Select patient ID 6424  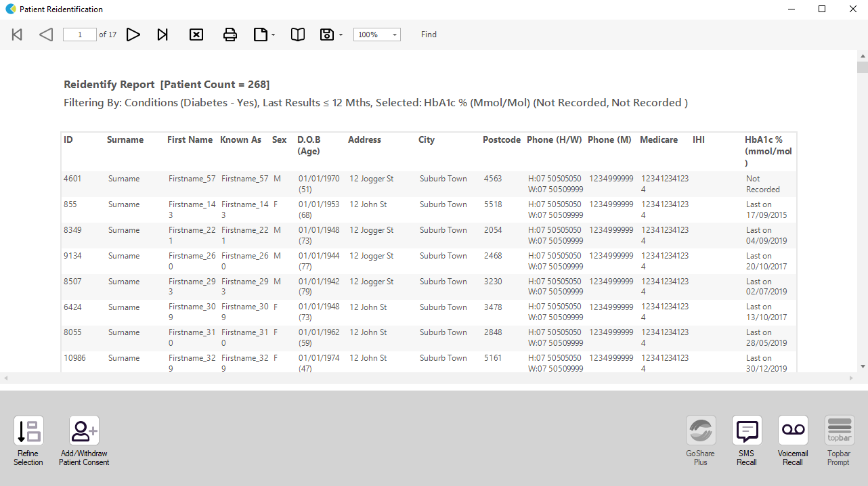72,307
